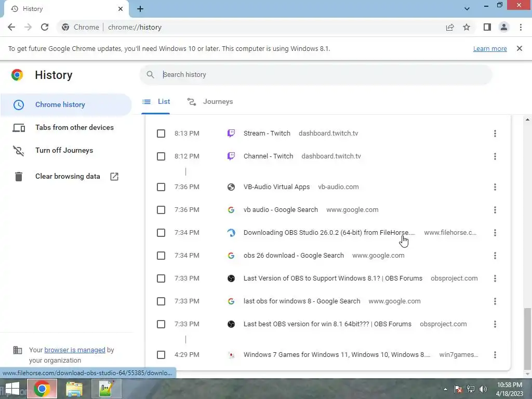Open the Stream - Twitch history link

(x=267, y=134)
